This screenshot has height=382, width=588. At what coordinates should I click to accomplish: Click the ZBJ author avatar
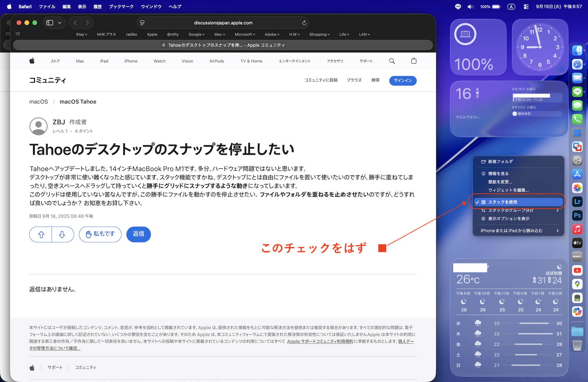point(39,126)
